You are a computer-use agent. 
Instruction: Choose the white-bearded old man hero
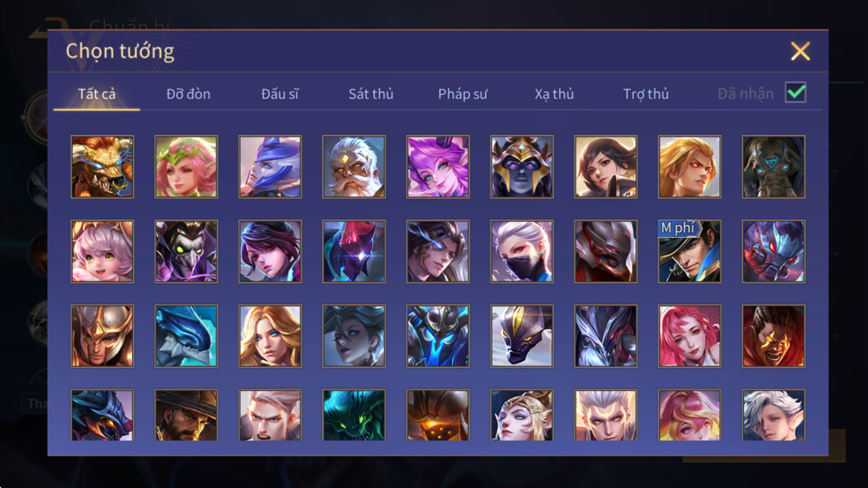point(354,166)
